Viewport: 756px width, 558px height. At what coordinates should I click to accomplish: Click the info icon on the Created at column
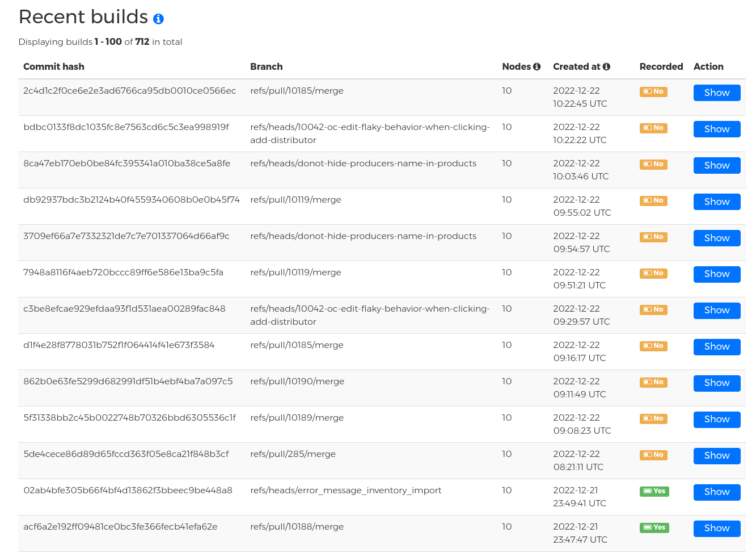(x=607, y=66)
